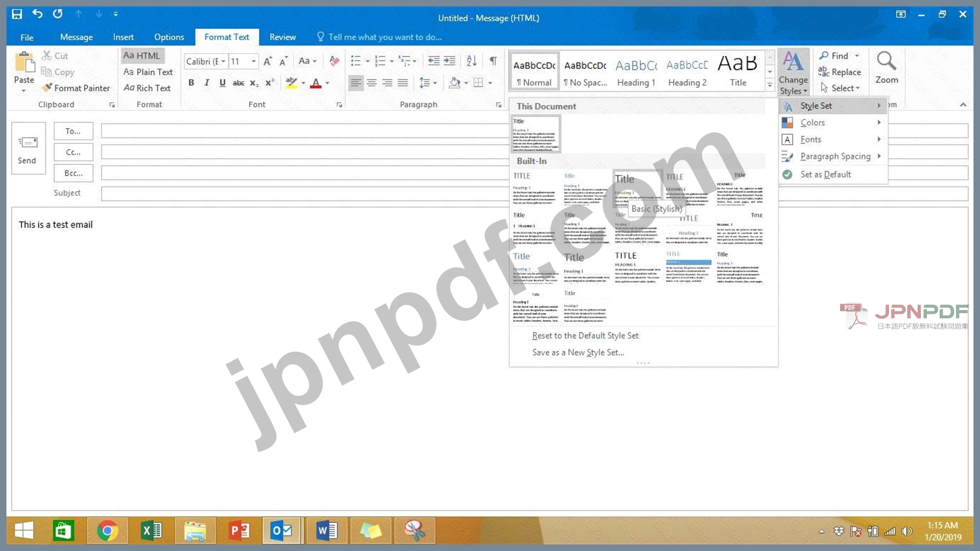Click the red Font Color swatch
980x551 pixels.
tap(316, 83)
